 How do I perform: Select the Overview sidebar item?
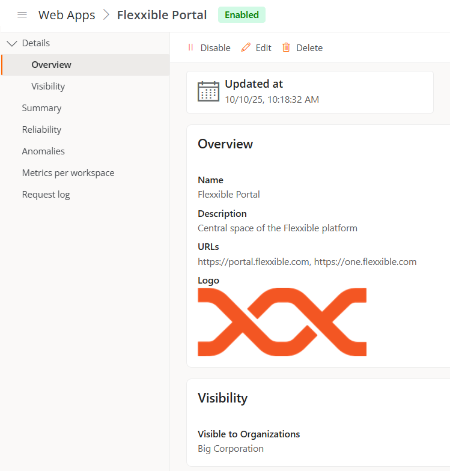tap(85, 65)
